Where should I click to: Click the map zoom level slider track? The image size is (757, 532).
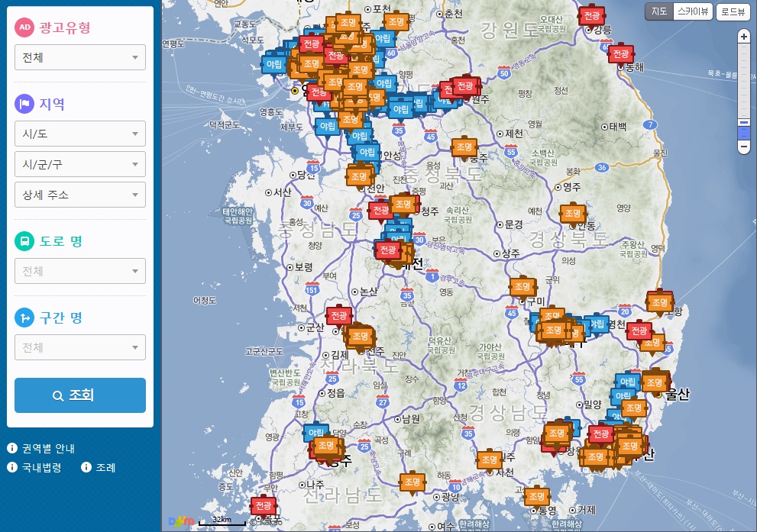coord(743,84)
